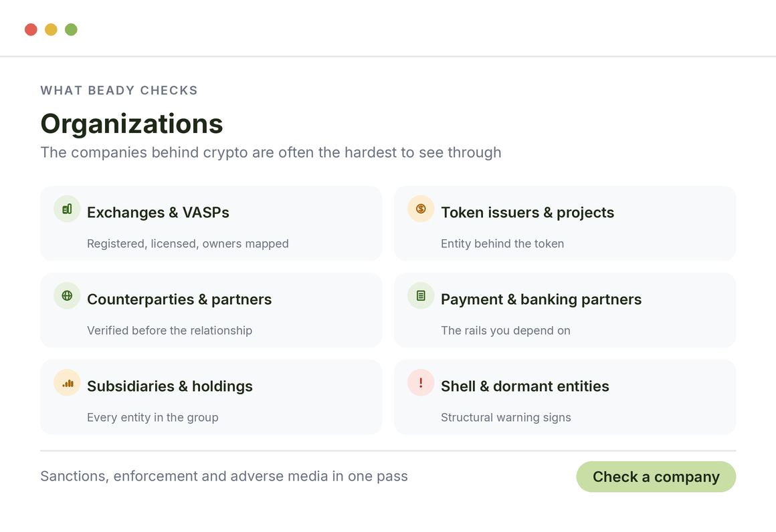The image size is (776, 532).
Task: Click 'Structural warning signs' text
Action: (506, 417)
